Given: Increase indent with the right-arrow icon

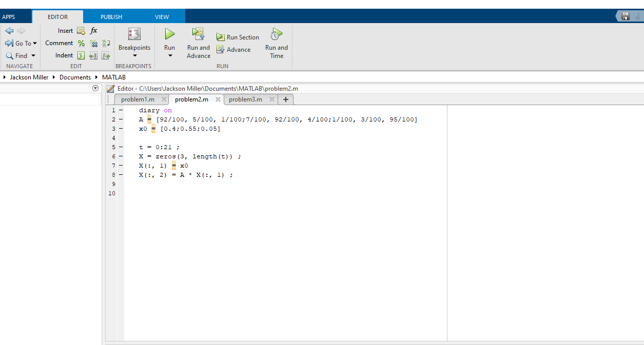Looking at the screenshot, I should click(93, 55).
